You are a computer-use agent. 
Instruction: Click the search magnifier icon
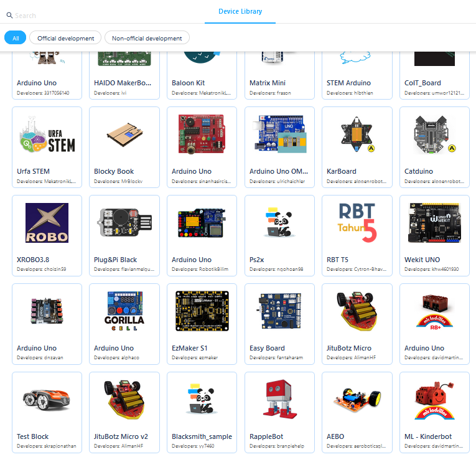pyautogui.click(x=9, y=15)
